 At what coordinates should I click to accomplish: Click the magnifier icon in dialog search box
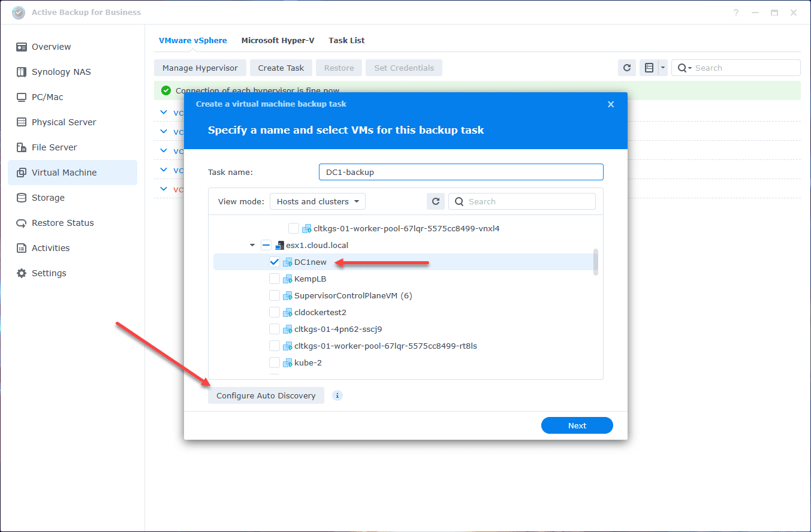pyautogui.click(x=460, y=201)
